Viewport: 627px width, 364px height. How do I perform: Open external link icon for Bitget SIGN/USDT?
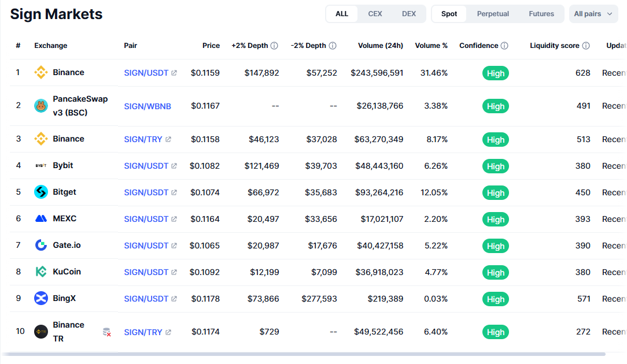click(x=174, y=192)
